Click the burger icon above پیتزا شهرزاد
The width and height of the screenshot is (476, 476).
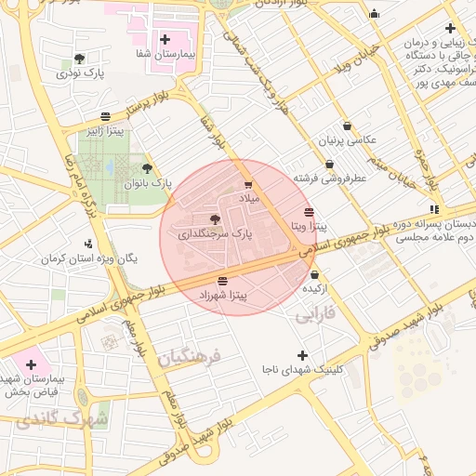[x=222, y=282]
